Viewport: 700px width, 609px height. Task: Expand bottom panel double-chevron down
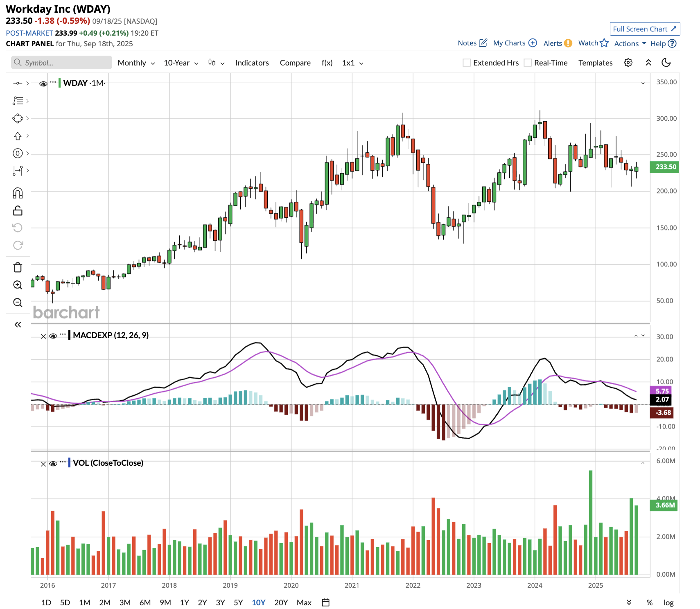(629, 602)
